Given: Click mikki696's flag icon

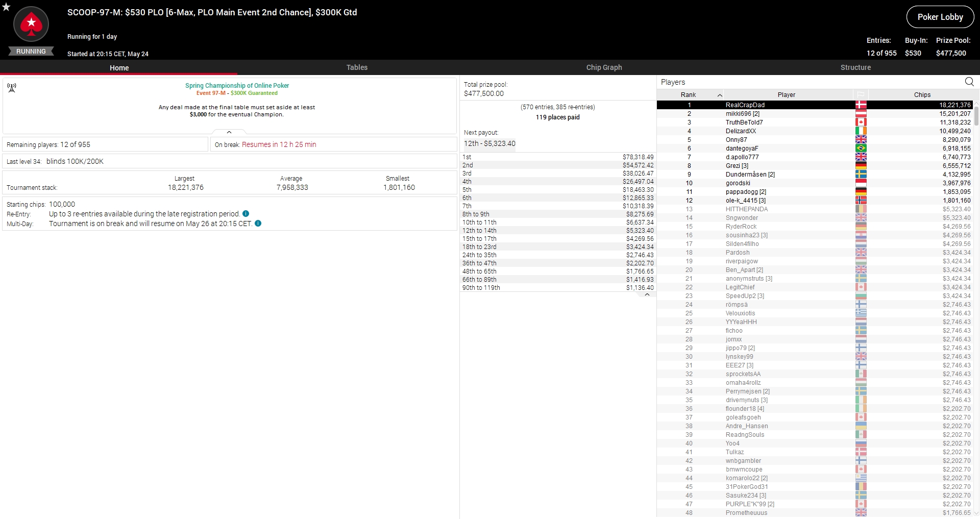Looking at the screenshot, I should coord(861,114).
